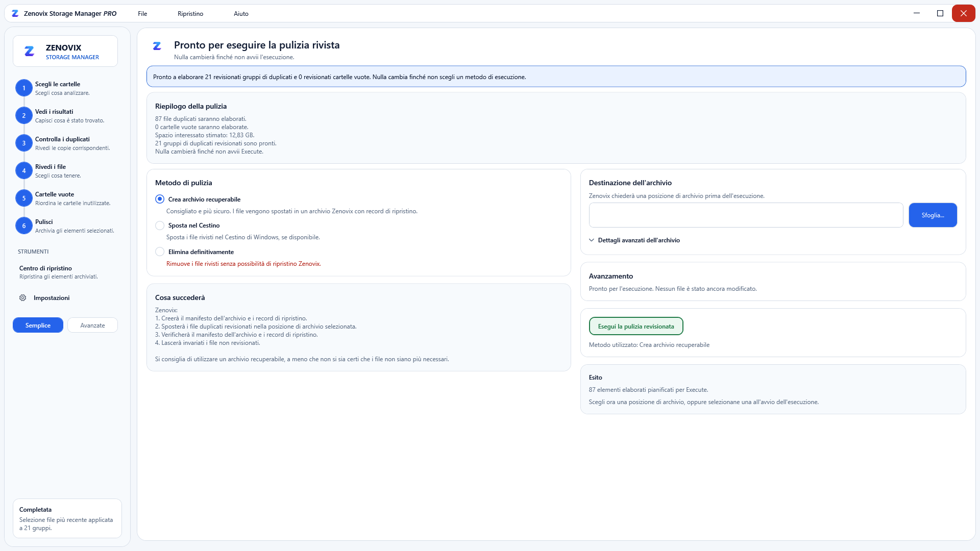
Task: Open the Ripristino menu
Action: tap(190, 14)
